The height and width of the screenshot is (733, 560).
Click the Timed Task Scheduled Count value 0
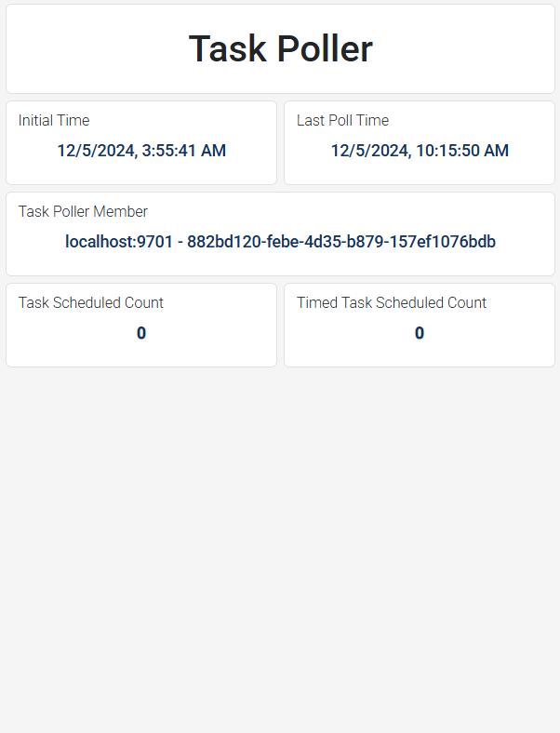pyautogui.click(x=420, y=333)
